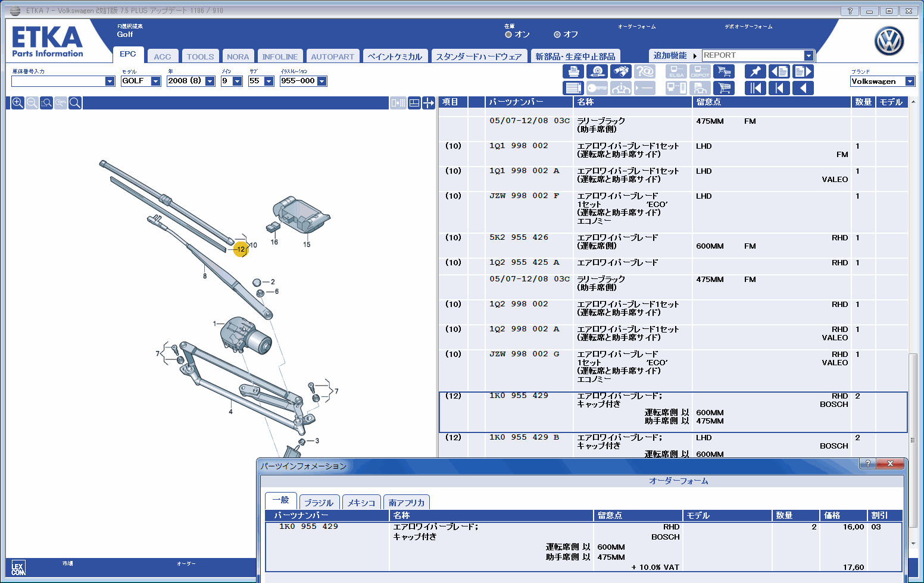Click the pushpin bookmark icon
924x583 pixels.
[756, 71]
